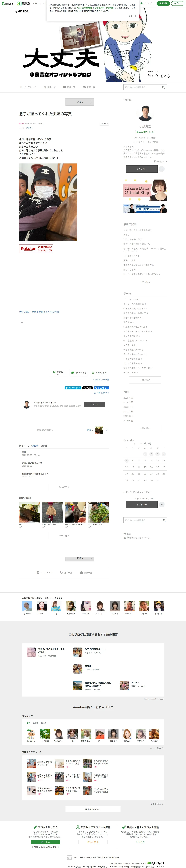Click the ログイン button
This screenshot has height=868, width=186.
click(x=178, y=3)
